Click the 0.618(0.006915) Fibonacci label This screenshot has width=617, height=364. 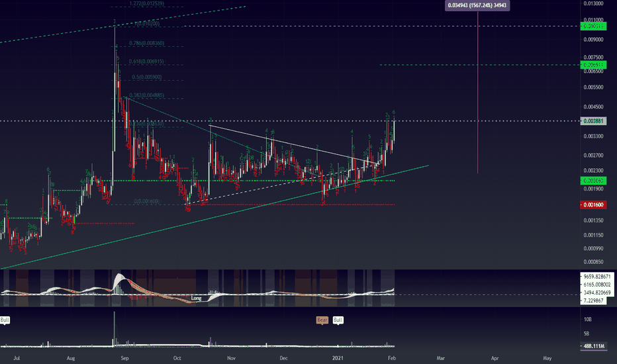tap(146, 62)
